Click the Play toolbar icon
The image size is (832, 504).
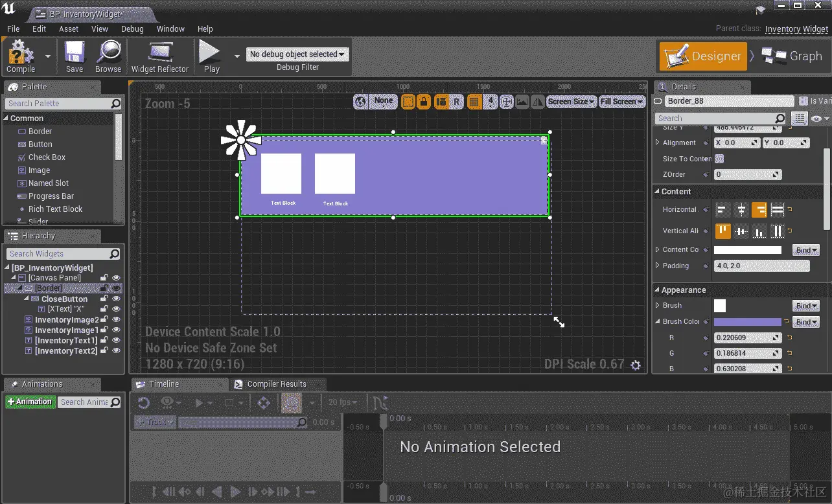[x=211, y=52]
